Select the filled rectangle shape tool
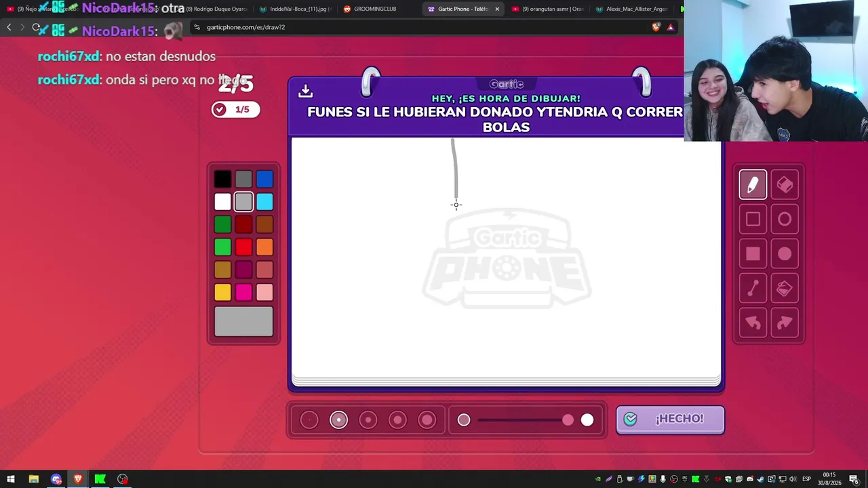The height and width of the screenshot is (488, 868). [x=753, y=253]
